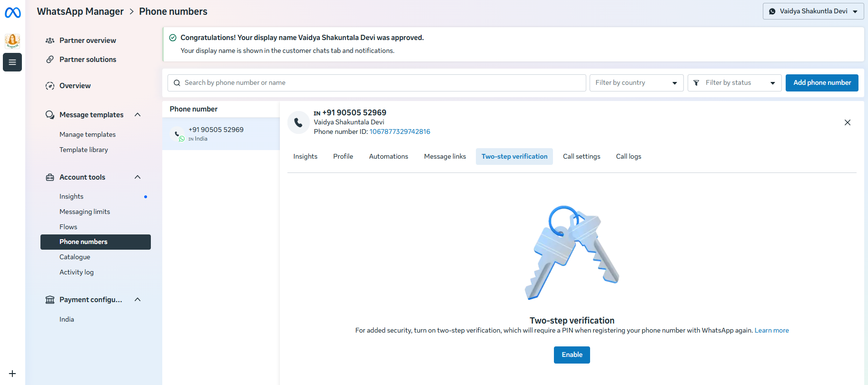Click the Overview gauge icon
868x385 pixels.
(x=50, y=86)
